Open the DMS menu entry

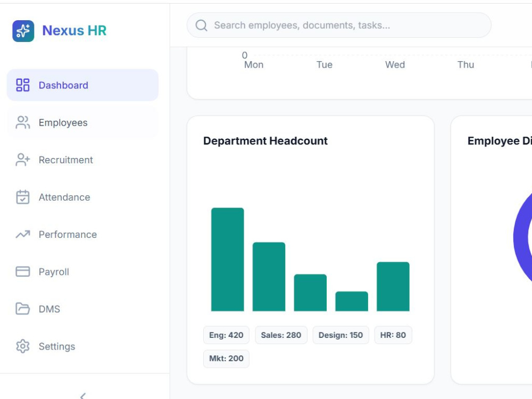82,309
